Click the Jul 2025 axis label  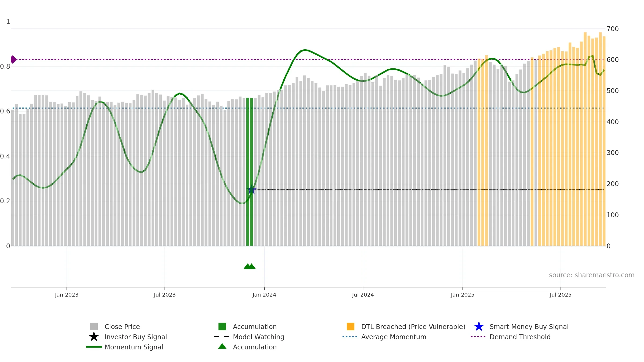[561, 295]
